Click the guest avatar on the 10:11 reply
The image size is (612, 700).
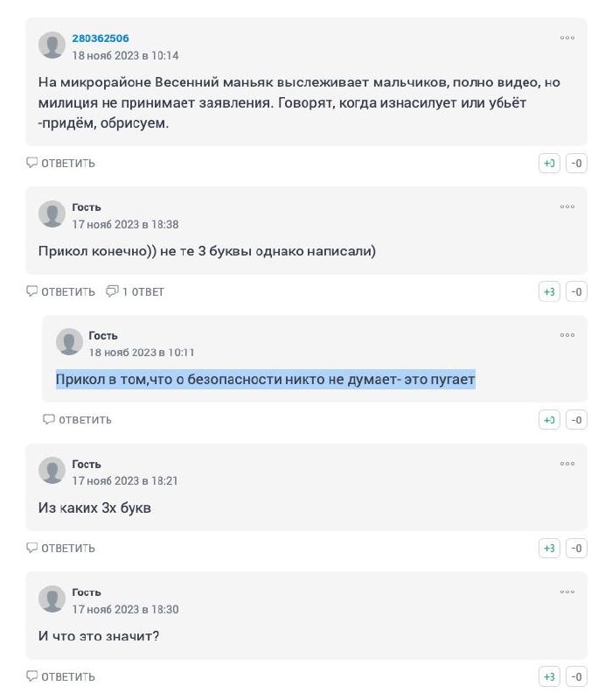pos(69,341)
